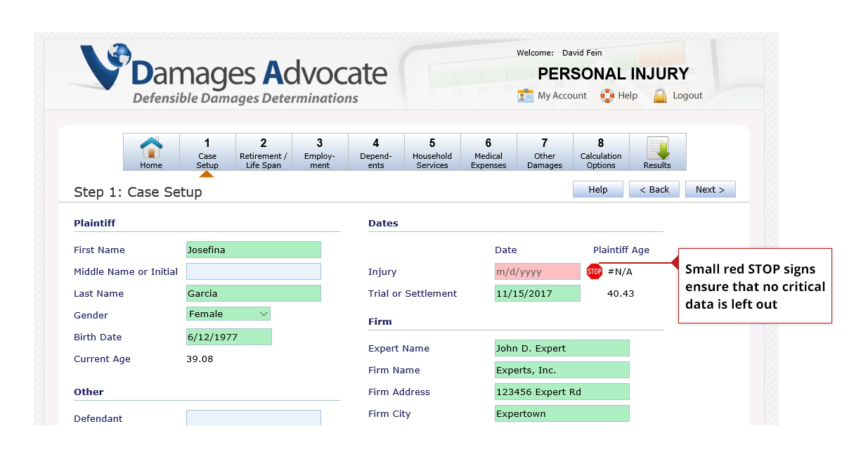Image resolution: width=868 pixels, height=457 pixels.
Task: Click the #N/A plaintiff age value
Action: click(620, 271)
